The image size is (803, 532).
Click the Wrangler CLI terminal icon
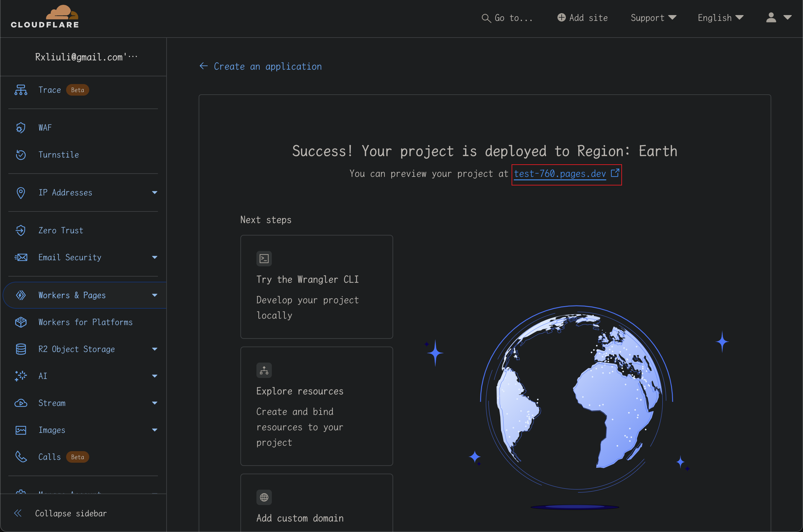coord(264,259)
